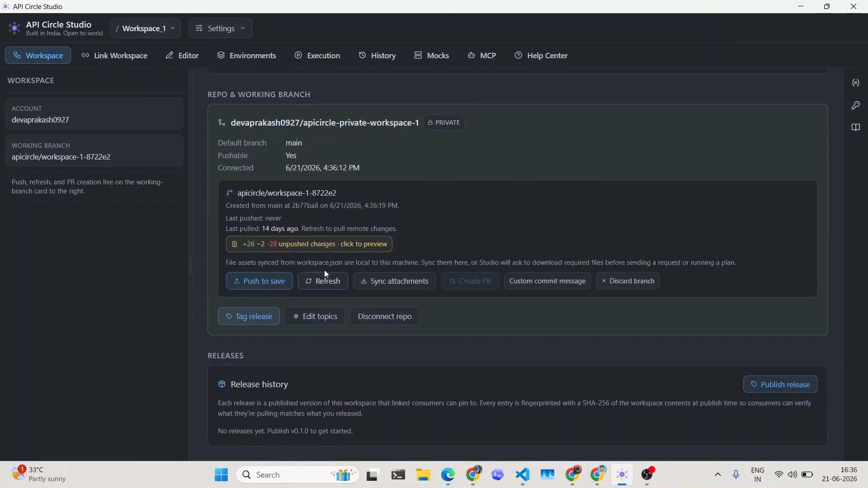Open the History tab
This screenshot has height=488, width=868.
(377, 55)
